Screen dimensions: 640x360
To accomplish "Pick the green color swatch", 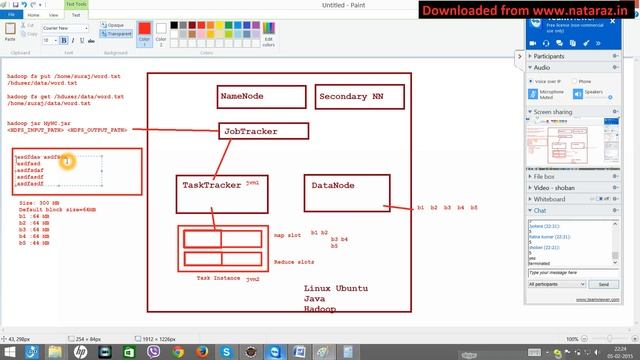I will tap(229, 25).
